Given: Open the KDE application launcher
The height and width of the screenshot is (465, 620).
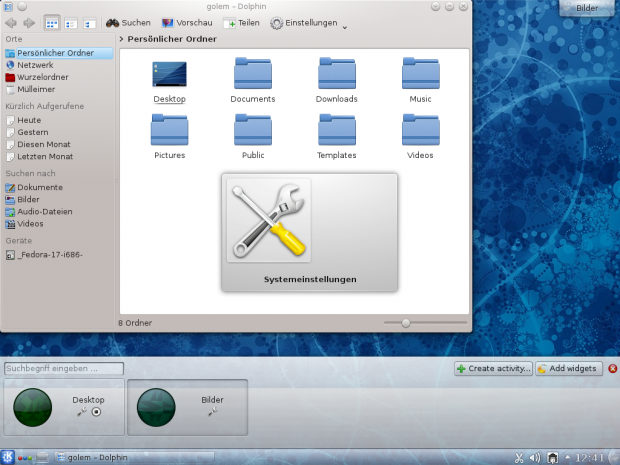Looking at the screenshot, I should pyautogui.click(x=9, y=458).
